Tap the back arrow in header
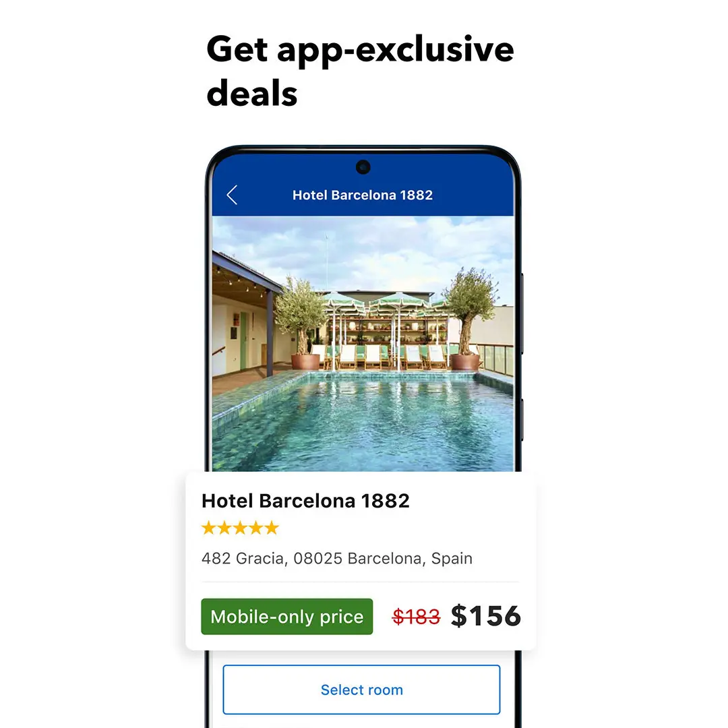Screen dimensions: 728x728 pyautogui.click(x=232, y=195)
